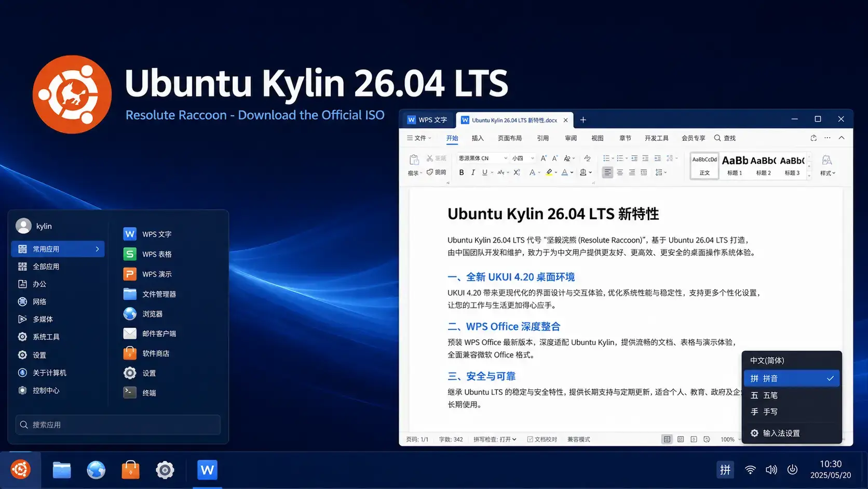Align text left in ribbon
The width and height of the screenshot is (868, 489).
point(607,173)
